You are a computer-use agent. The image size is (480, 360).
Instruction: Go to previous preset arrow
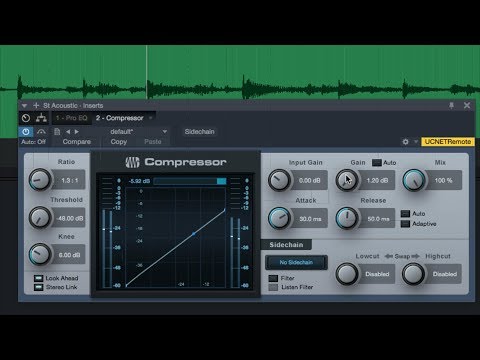coord(68,132)
